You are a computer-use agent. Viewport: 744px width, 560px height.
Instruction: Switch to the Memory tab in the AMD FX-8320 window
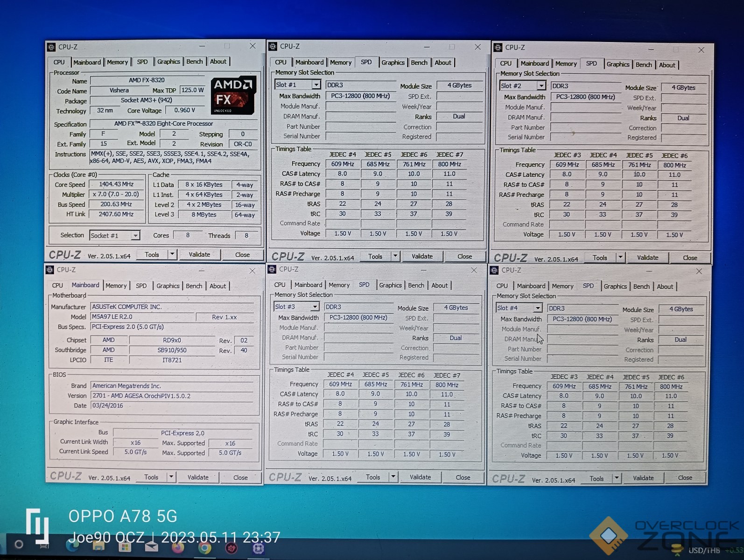[117, 62]
